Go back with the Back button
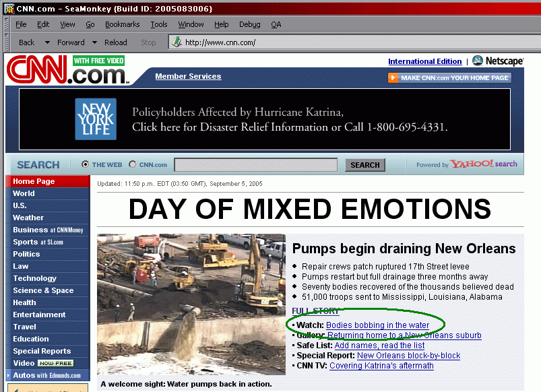This screenshot has height=392, width=541. [26, 42]
